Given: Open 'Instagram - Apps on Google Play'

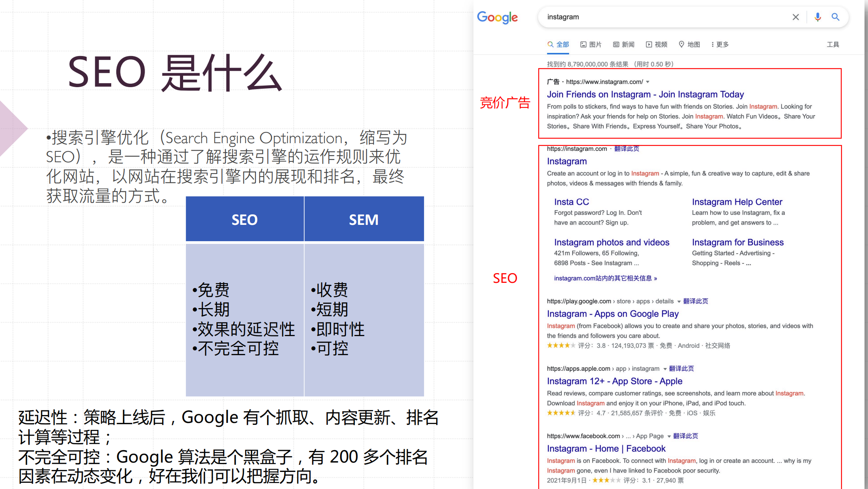Looking at the screenshot, I should (x=613, y=314).
